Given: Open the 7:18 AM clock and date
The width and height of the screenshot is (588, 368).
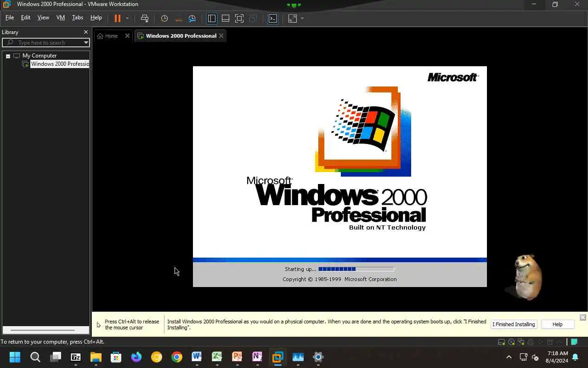Looking at the screenshot, I should 557,357.
